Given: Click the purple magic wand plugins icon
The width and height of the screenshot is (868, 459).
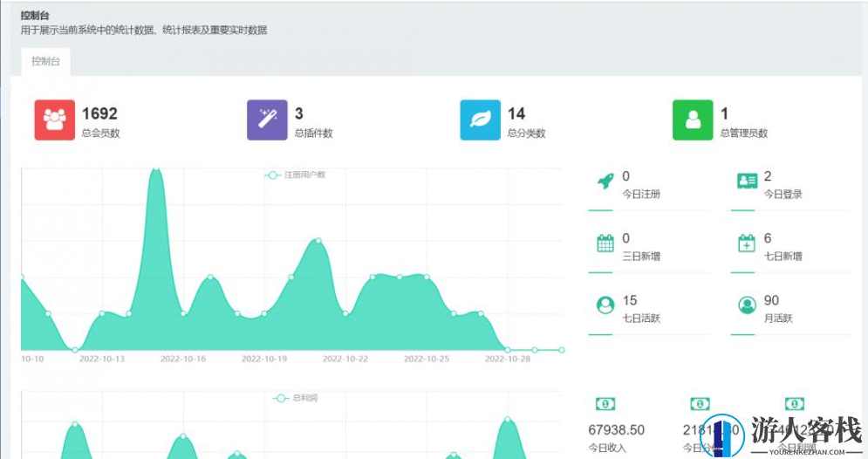Looking at the screenshot, I should (267, 120).
